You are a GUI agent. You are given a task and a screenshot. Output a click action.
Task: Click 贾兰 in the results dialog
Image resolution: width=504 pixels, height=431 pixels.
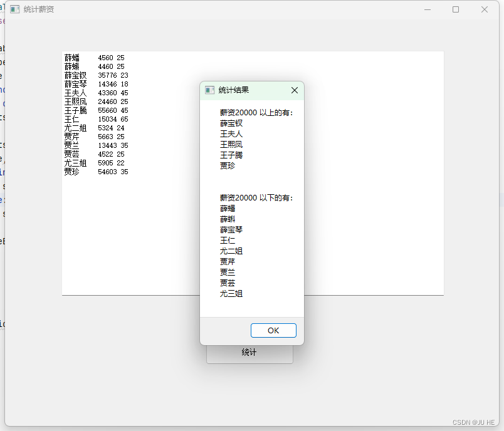228,272
